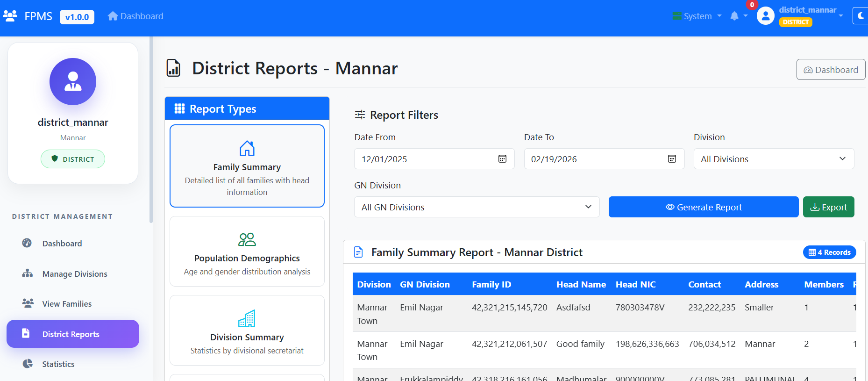This screenshot has width=868, height=381.
Task: Open calendar picker in Date To field
Action: coord(672,159)
